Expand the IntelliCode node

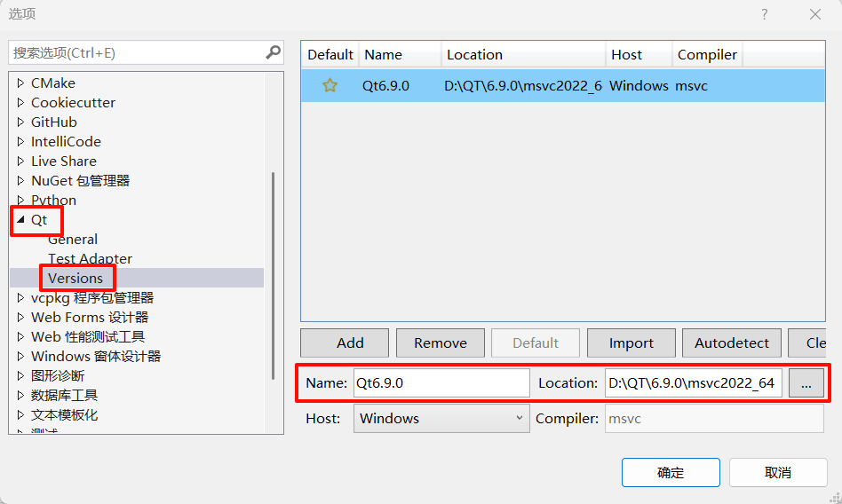pyautogui.click(x=21, y=142)
